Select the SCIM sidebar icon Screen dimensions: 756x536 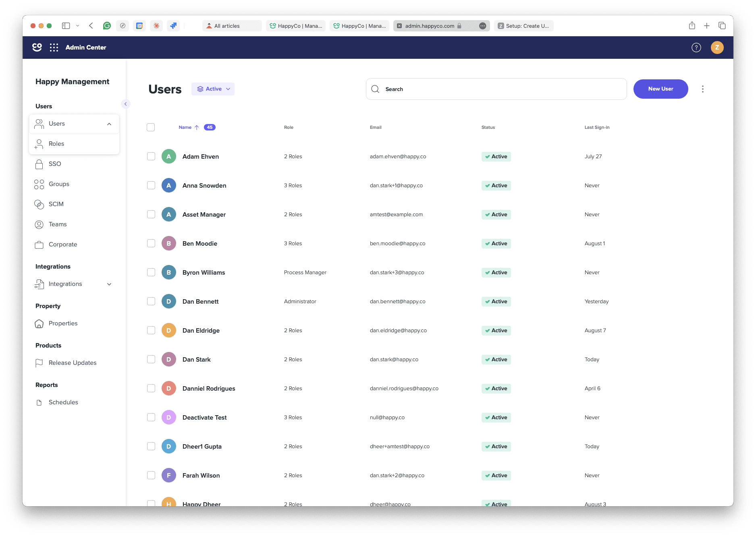39,204
